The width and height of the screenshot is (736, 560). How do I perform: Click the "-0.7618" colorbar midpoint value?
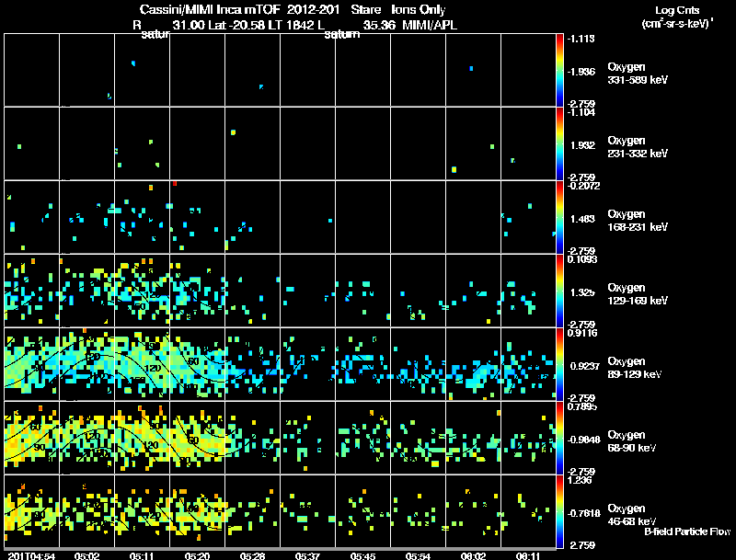584,513
